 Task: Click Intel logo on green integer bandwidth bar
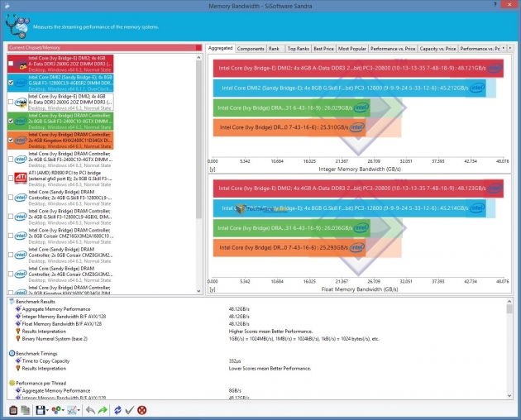click(361, 107)
